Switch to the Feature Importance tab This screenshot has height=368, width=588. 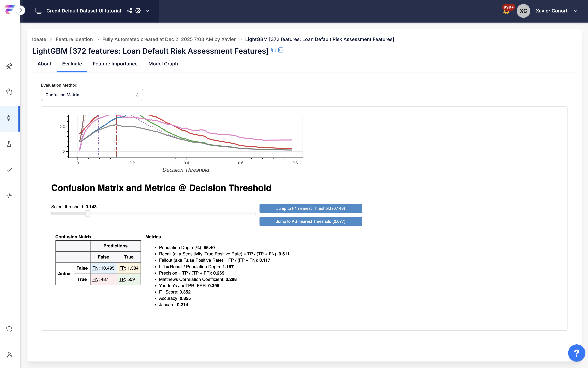tap(115, 64)
